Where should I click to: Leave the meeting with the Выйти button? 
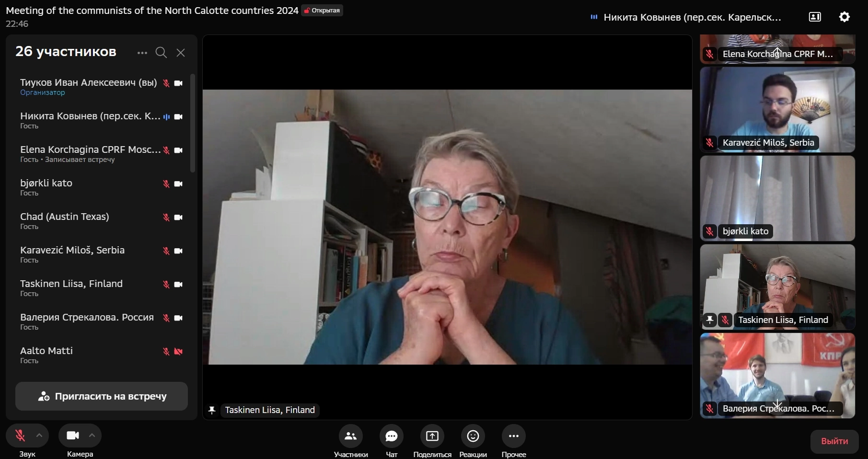(834, 441)
